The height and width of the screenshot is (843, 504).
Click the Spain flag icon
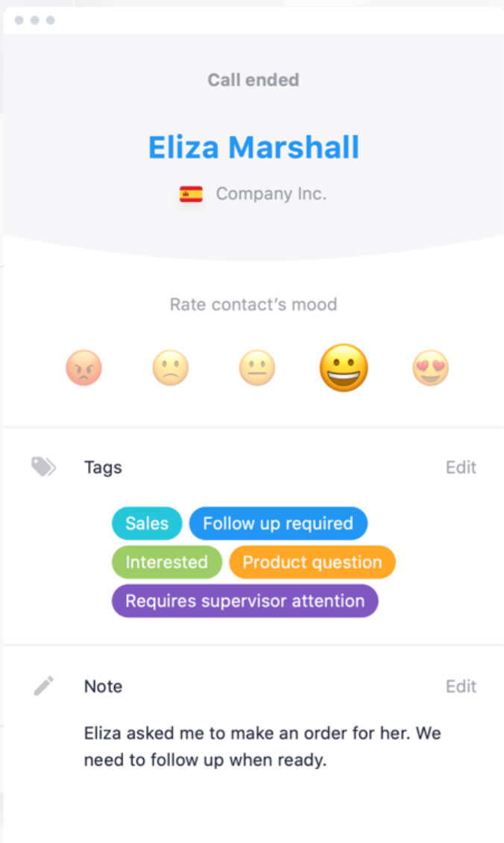point(191,193)
